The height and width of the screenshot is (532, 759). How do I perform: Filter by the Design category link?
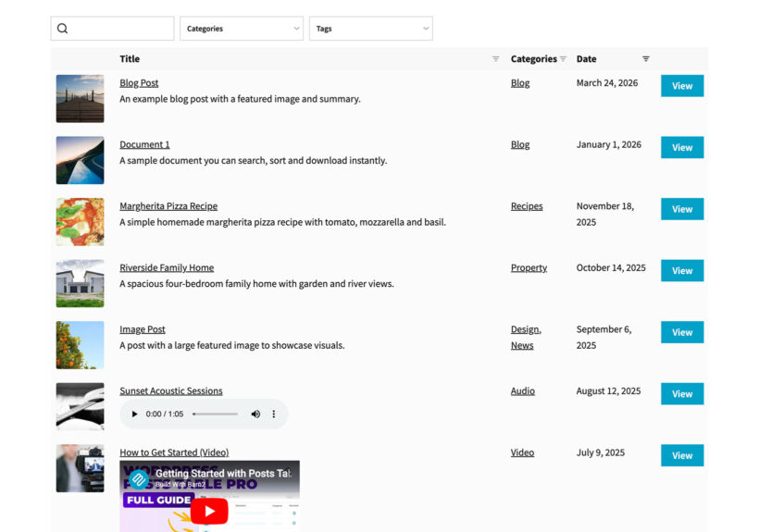coord(526,329)
